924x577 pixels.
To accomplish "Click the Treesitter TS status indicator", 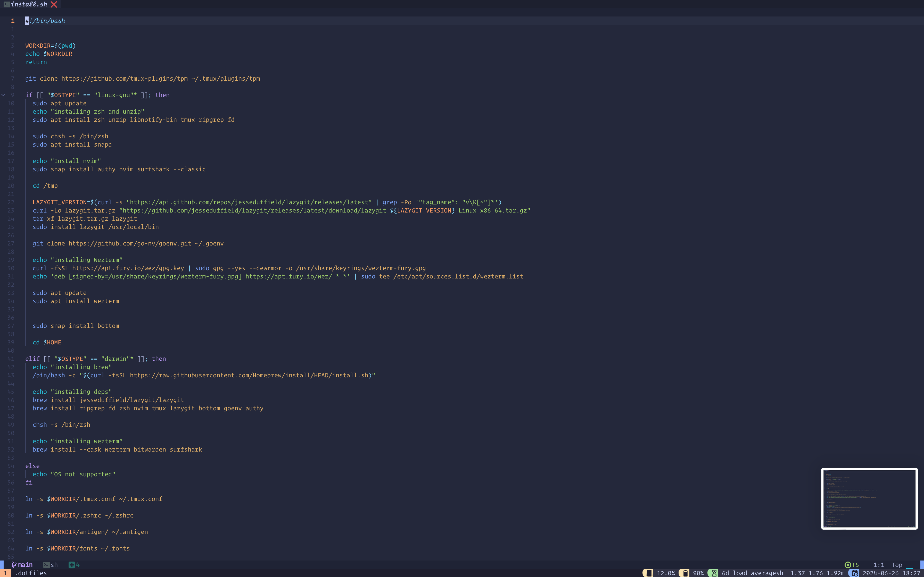I will click(x=852, y=565).
